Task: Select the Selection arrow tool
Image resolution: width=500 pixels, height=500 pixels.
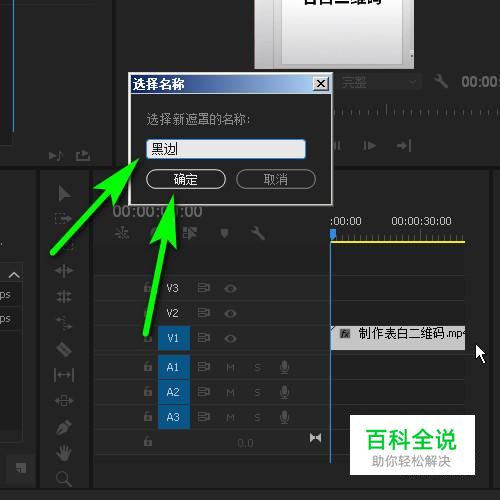Action: point(64,193)
